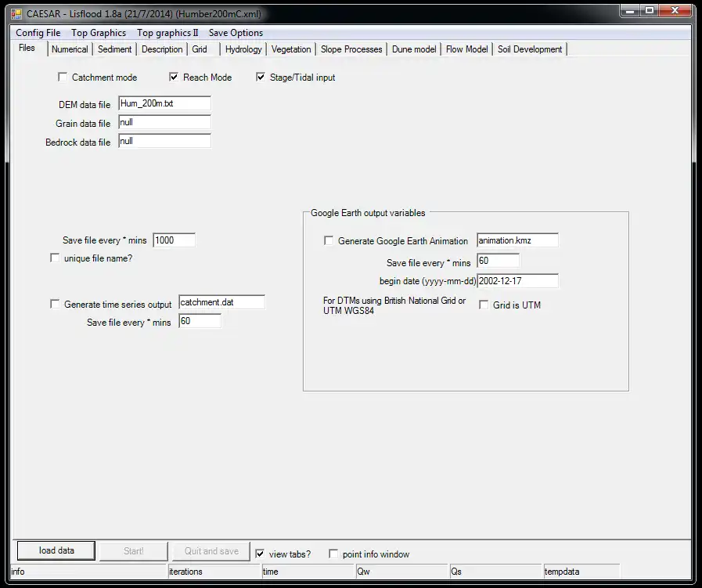Click the Quit and save button

211,551
